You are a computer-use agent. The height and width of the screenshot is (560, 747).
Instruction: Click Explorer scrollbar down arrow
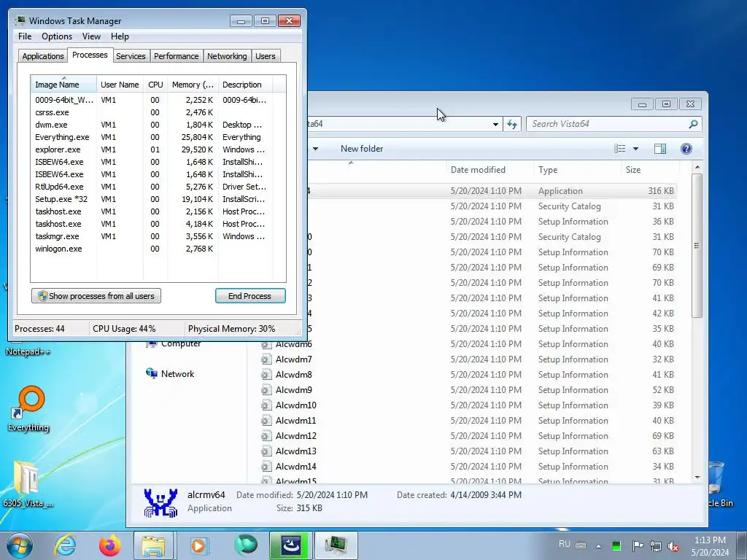(697, 478)
